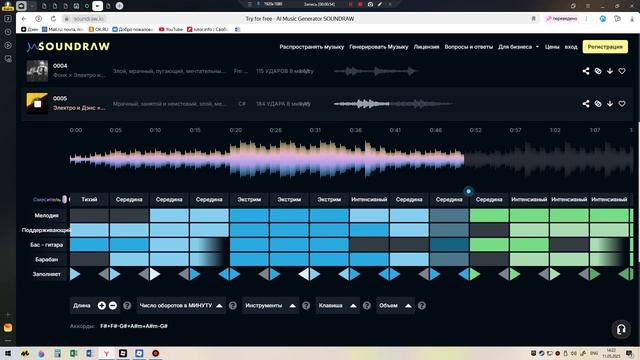Click the вход login link
Viewport: 640px width, 360px height.
point(571,47)
